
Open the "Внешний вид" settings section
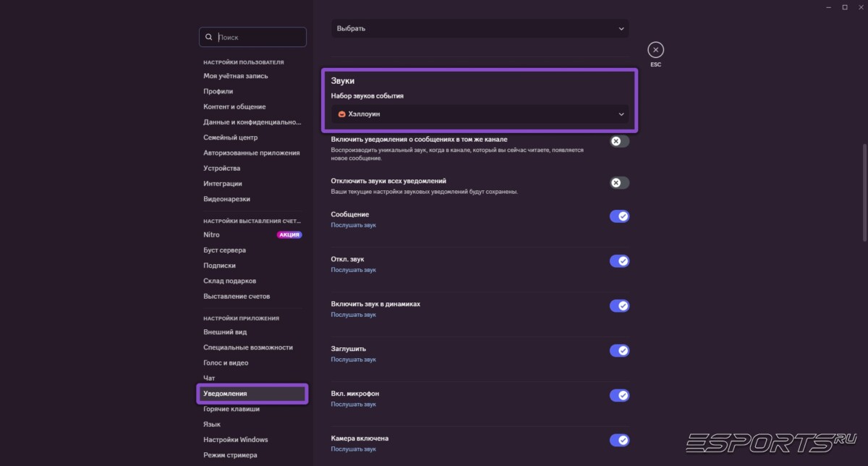pyautogui.click(x=224, y=332)
